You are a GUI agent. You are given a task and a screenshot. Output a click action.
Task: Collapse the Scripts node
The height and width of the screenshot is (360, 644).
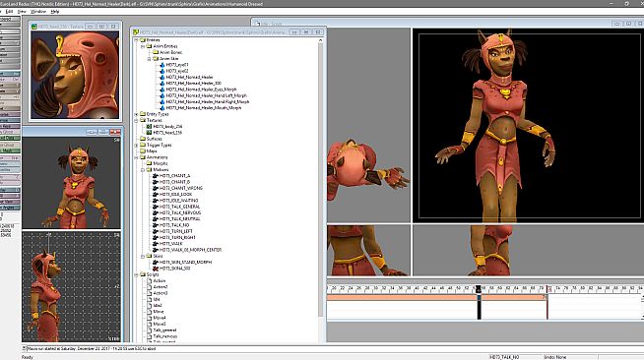tap(136, 274)
